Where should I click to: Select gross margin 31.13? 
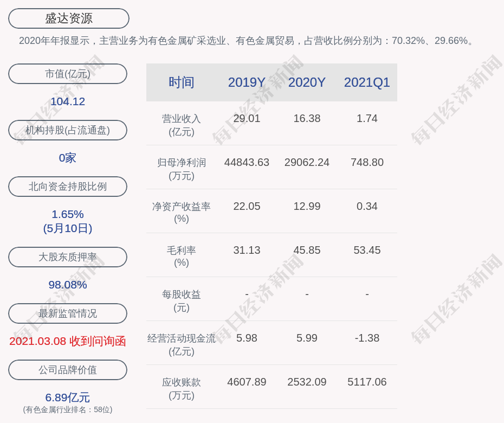tap(247, 250)
